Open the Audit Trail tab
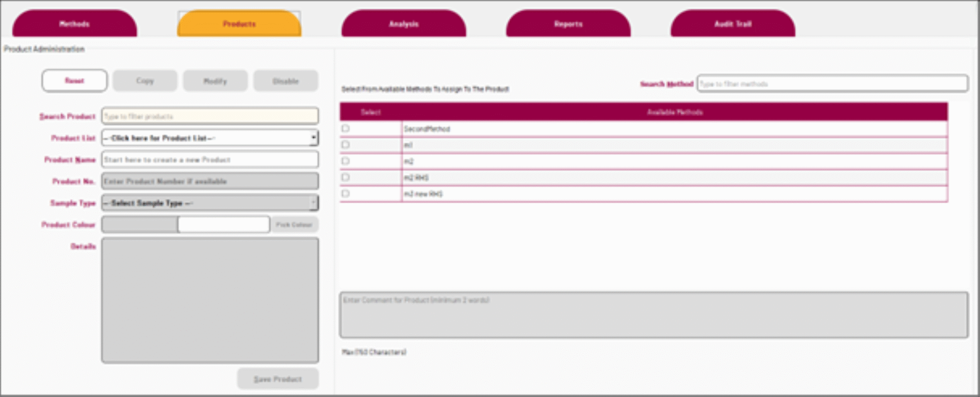This screenshot has height=397, width=980. click(732, 24)
